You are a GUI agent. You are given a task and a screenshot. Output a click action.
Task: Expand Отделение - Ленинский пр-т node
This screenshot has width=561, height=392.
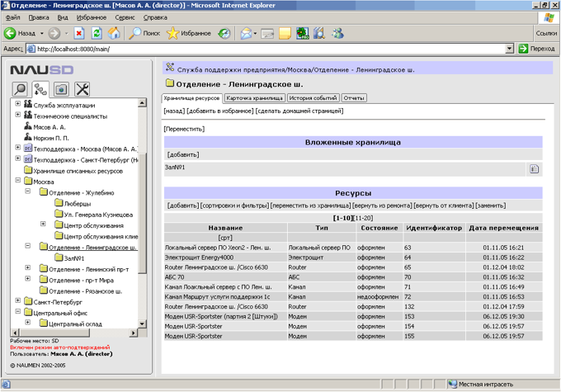click(x=27, y=267)
